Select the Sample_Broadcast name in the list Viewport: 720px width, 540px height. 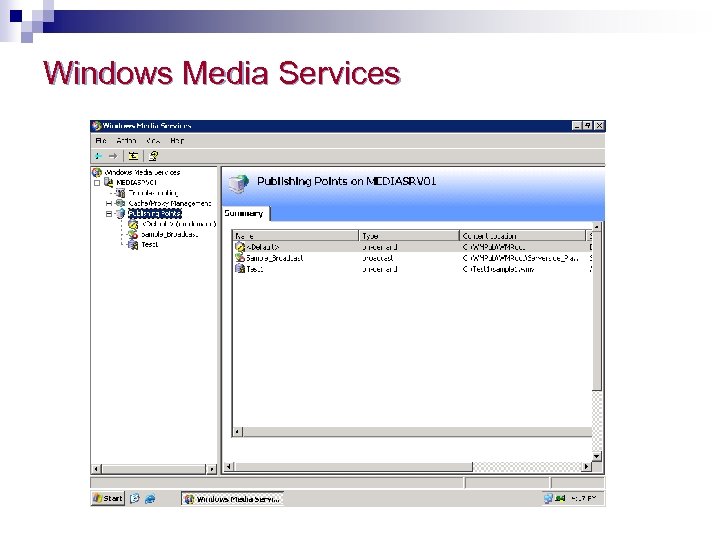tap(275, 258)
